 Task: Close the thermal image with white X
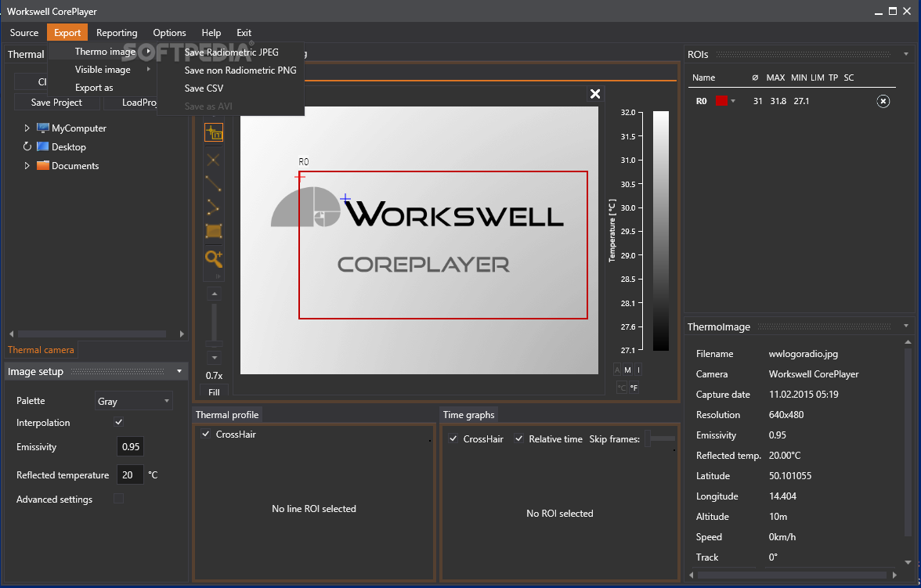click(595, 94)
